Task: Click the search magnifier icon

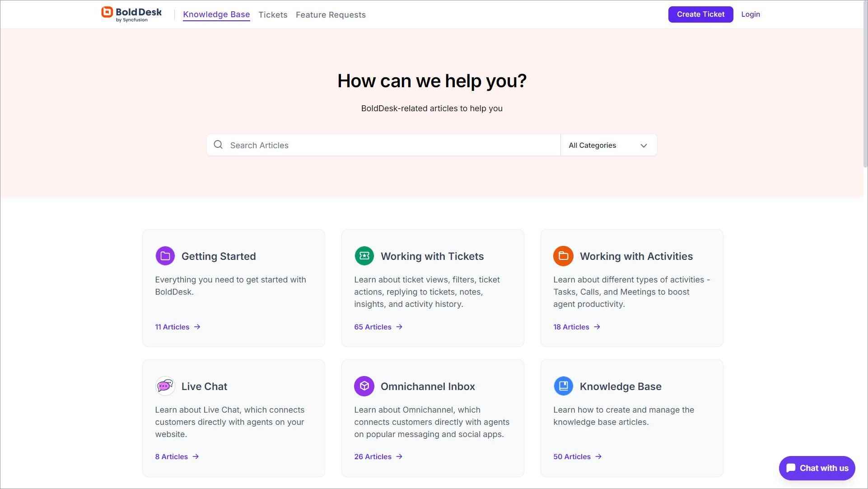Action: tap(218, 145)
